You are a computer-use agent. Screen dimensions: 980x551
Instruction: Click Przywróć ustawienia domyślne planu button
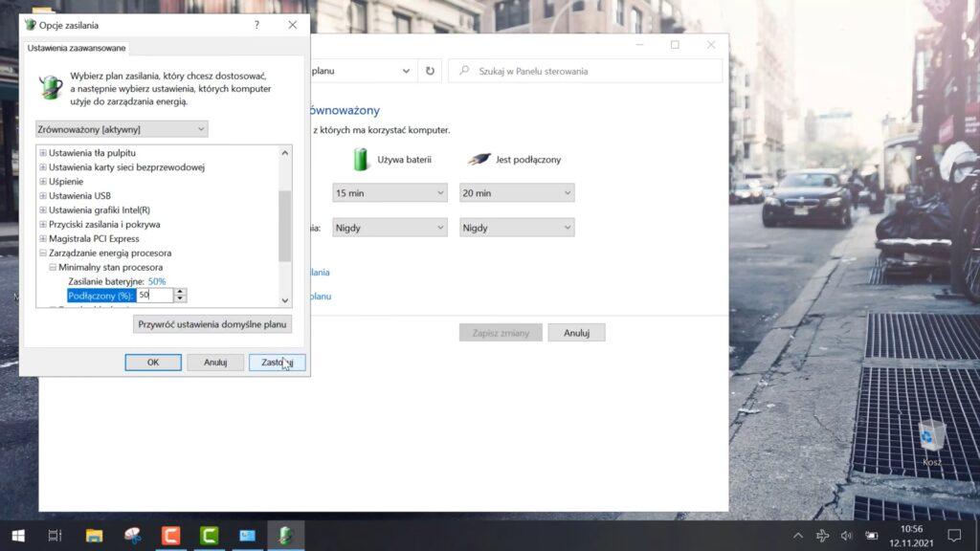(212, 324)
